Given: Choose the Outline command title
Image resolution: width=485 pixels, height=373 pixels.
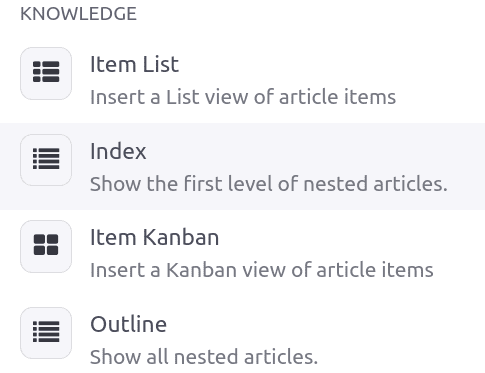Looking at the screenshot, I should [x=129, y=324].
